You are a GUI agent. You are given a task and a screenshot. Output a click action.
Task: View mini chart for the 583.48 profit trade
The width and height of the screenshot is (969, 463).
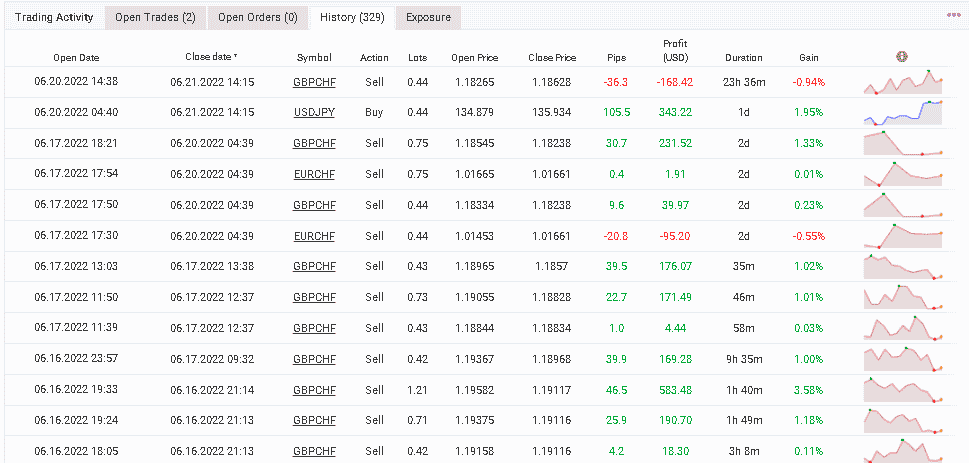903,390
